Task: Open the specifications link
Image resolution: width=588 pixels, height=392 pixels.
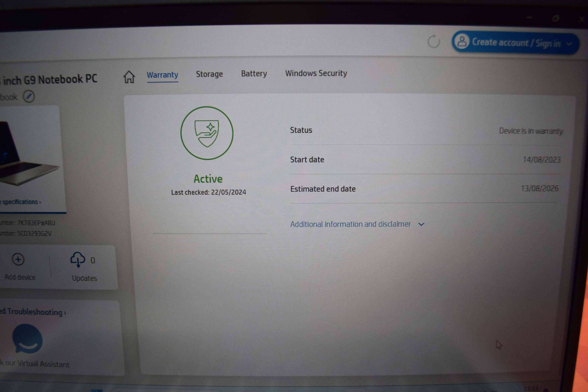Action: tap(20, 202)
